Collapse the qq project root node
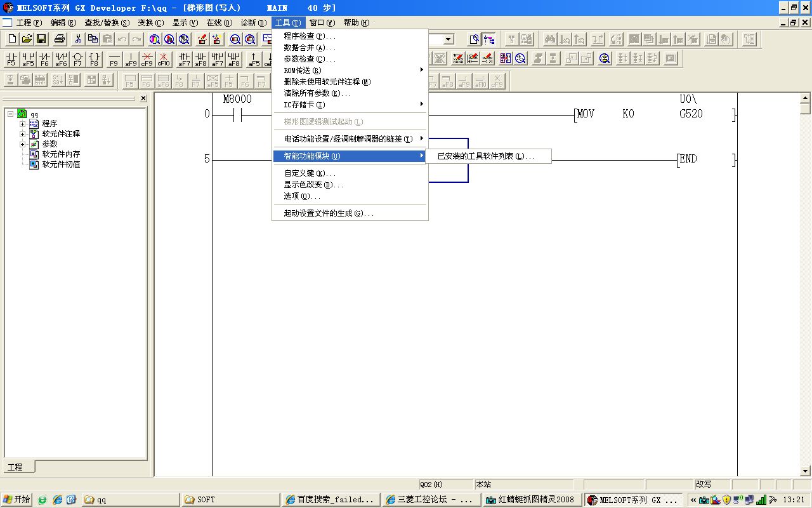The height and width of the screenshot is (508, 812). point(11,114)
